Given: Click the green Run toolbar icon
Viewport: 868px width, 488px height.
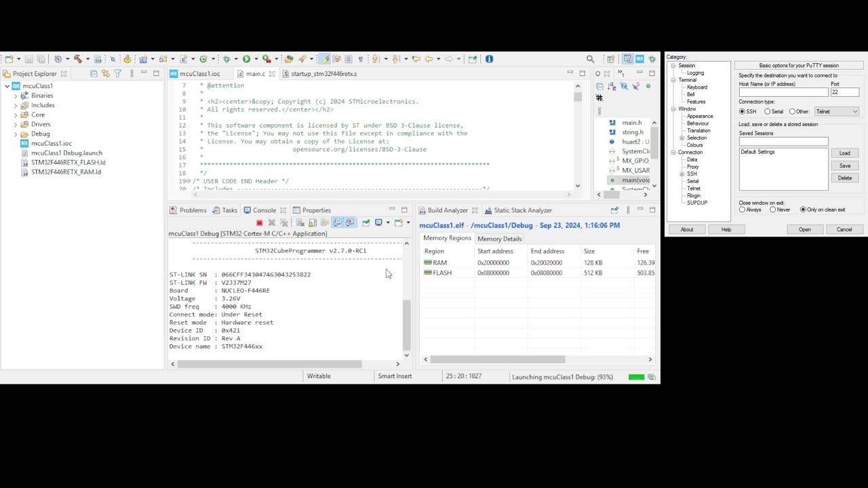Looking at the screenshot, I should (x=246, y=59).
